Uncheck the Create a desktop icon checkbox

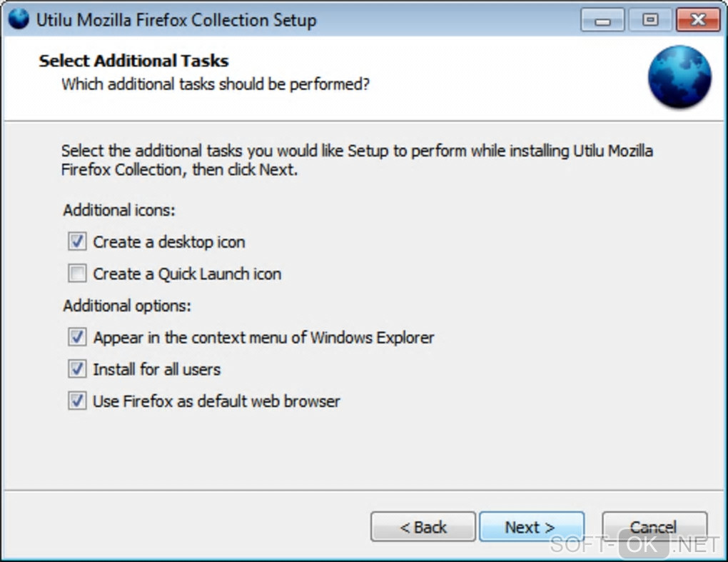click(77, 242)
